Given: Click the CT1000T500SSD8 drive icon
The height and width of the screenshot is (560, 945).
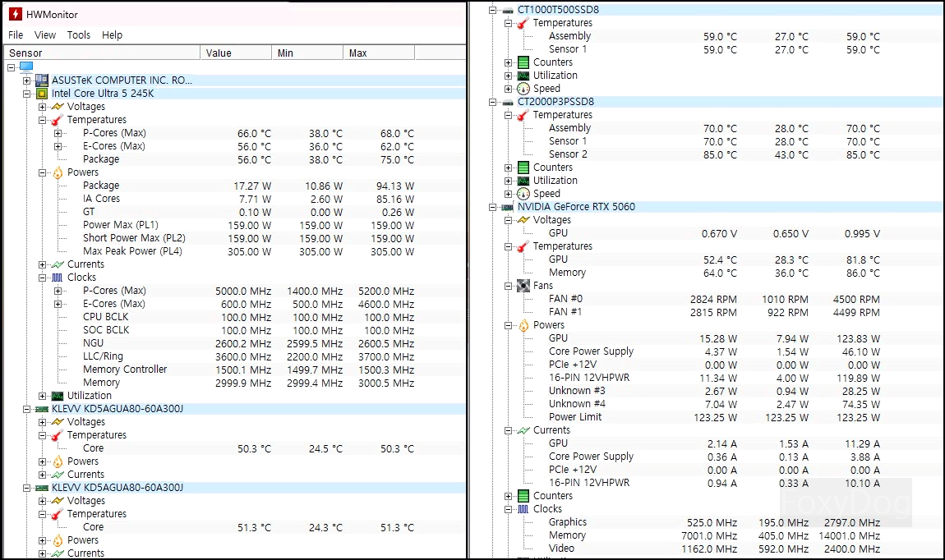Looking at the screenshot, I should pos(508,10).
